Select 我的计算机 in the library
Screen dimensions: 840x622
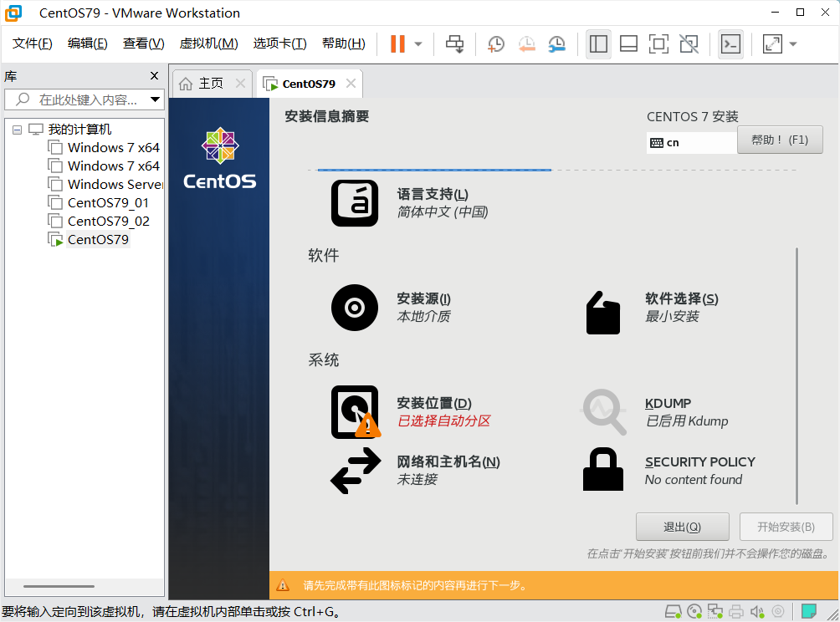tap(79, 130)
